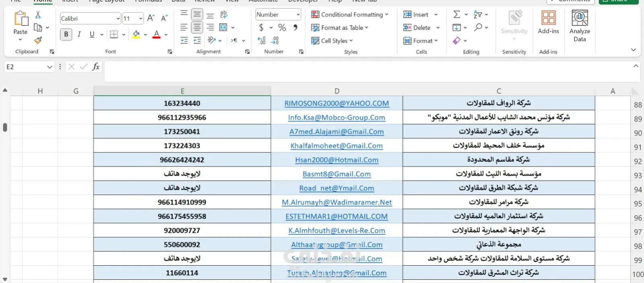Viewport: 644px width, 283px height.
Task: Apply the red Font Color A
Action: click(x=157, y=34)
